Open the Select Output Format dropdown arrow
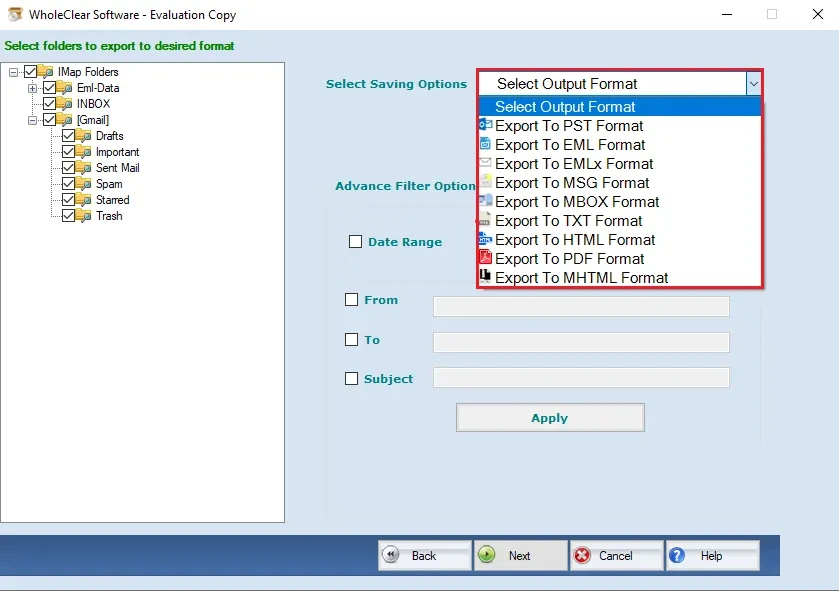Screen dimensions: 839x591 tap(754, 83)
